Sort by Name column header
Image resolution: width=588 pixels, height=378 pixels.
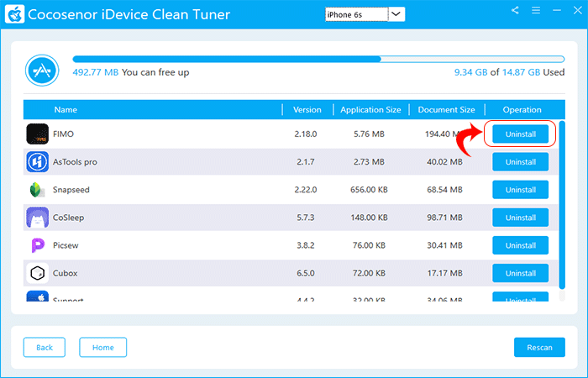click(66, 109)
